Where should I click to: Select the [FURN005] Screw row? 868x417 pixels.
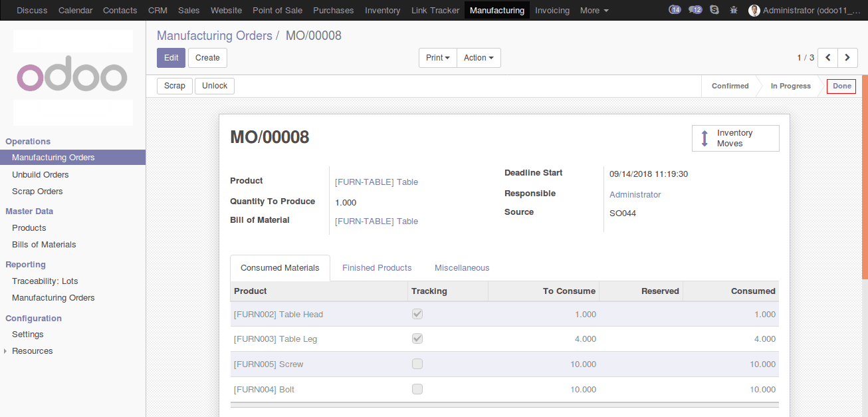pyautogui.click(x=504, y=364)
